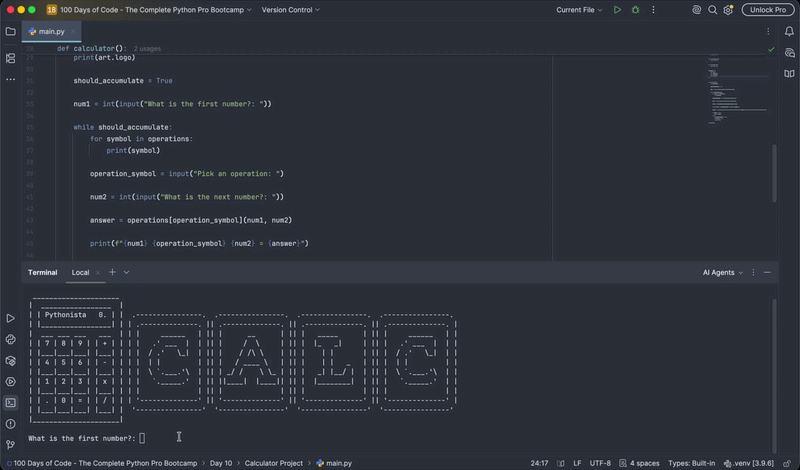The width and height of the screenshot is (800, 470).
Task: Open the Python Console tool window
Action: tap(10, 339)
